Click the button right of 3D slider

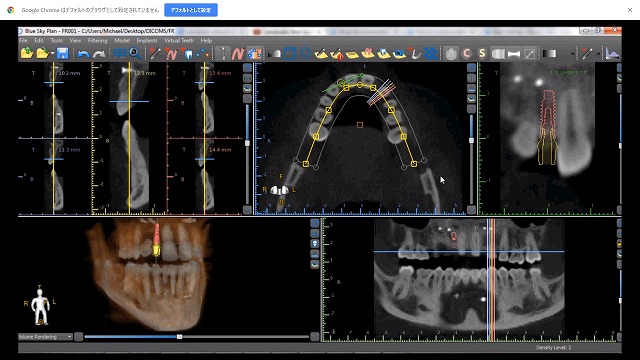click(x=314, y=337)
